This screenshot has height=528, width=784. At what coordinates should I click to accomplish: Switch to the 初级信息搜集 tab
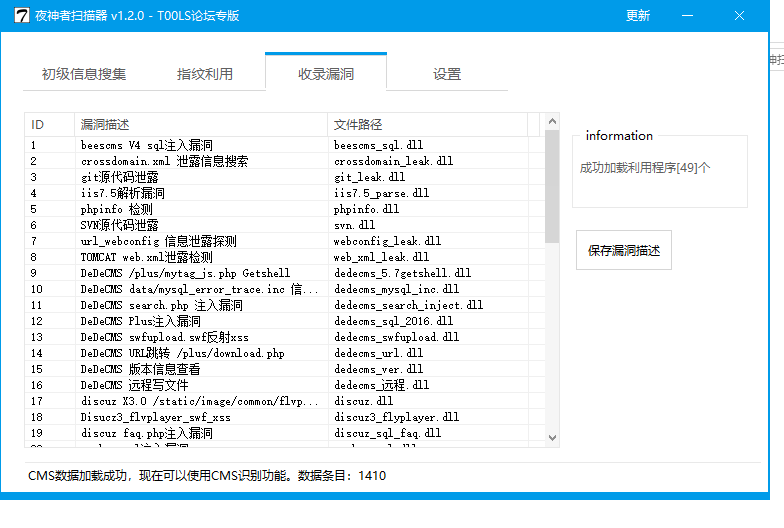84,74
